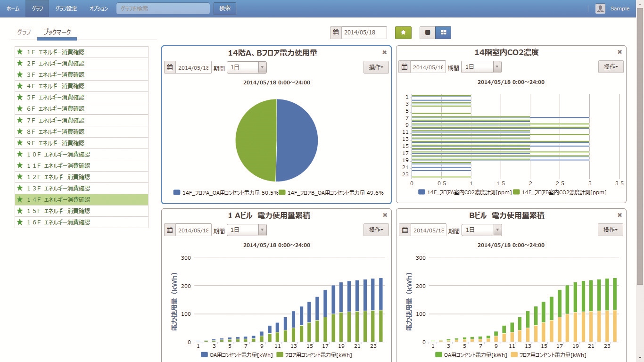Select the ブックマーク tab
This screenshot has width=644, height=362.
tap(57, 32)
